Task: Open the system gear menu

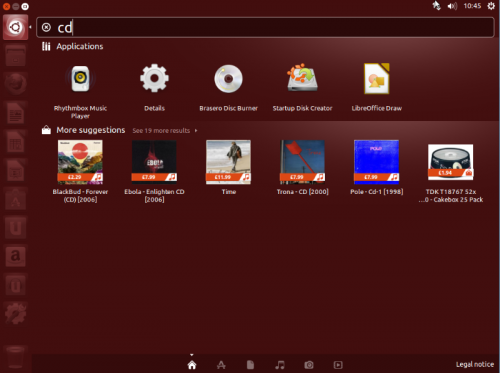Action: point(491,6)
